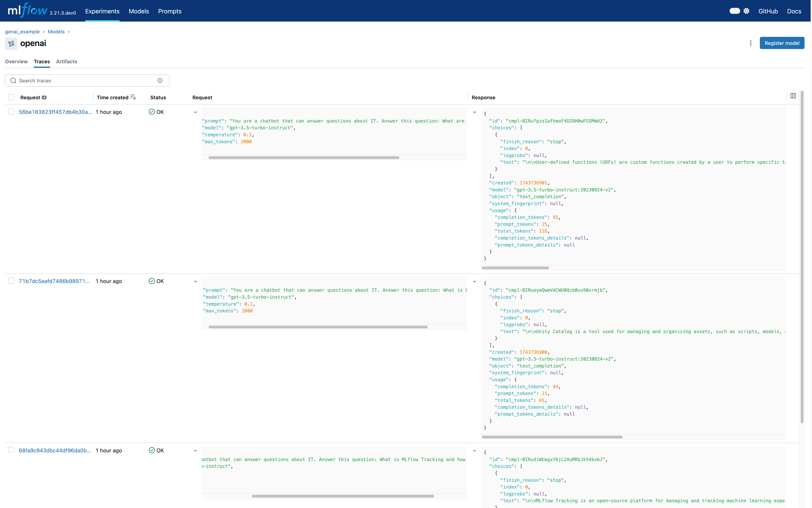
Task: Check the select-all traces checkbox
Action: tap(11, 97)
